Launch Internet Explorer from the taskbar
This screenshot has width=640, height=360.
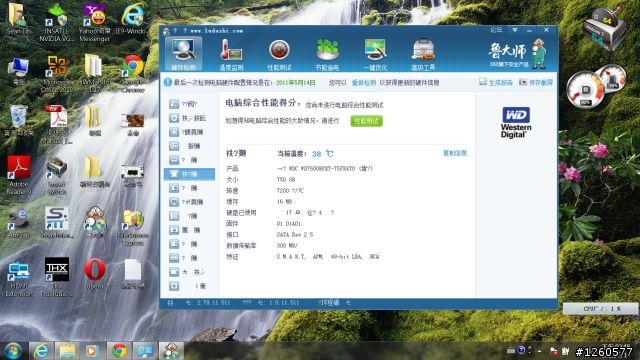click(41, 351)
